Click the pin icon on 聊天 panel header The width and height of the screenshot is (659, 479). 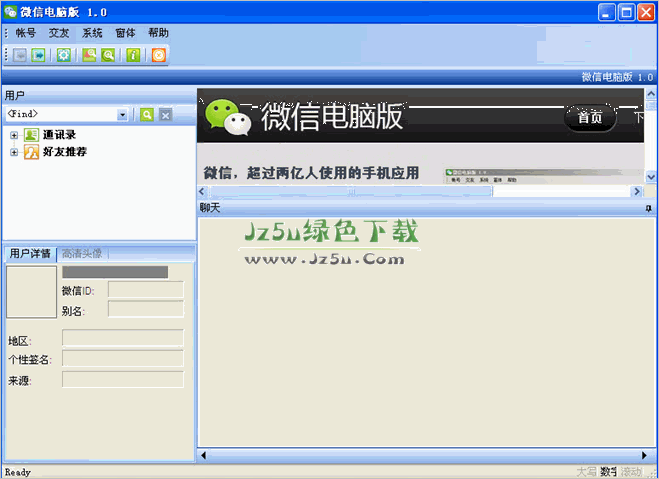pyautogui.click(x=648, y=208)
